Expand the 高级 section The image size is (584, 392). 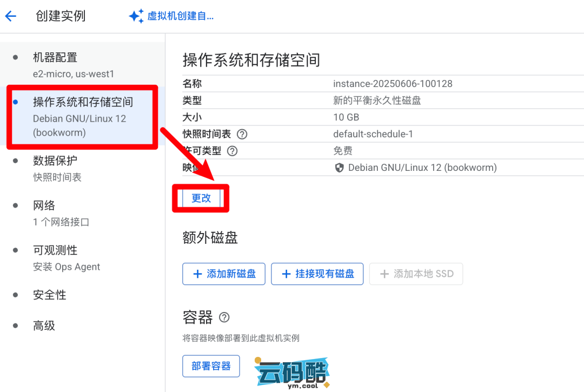click(x=44, y=325)
